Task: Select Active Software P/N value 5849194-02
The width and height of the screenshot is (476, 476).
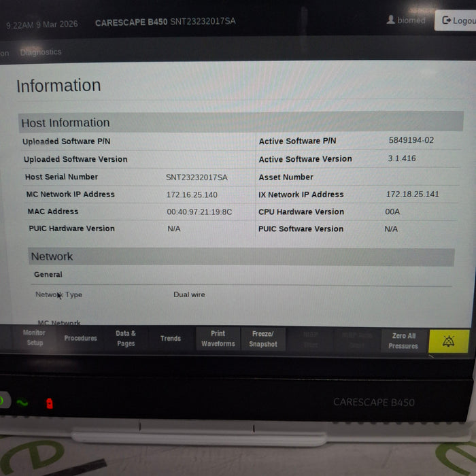Action: (x=411, y=140)
